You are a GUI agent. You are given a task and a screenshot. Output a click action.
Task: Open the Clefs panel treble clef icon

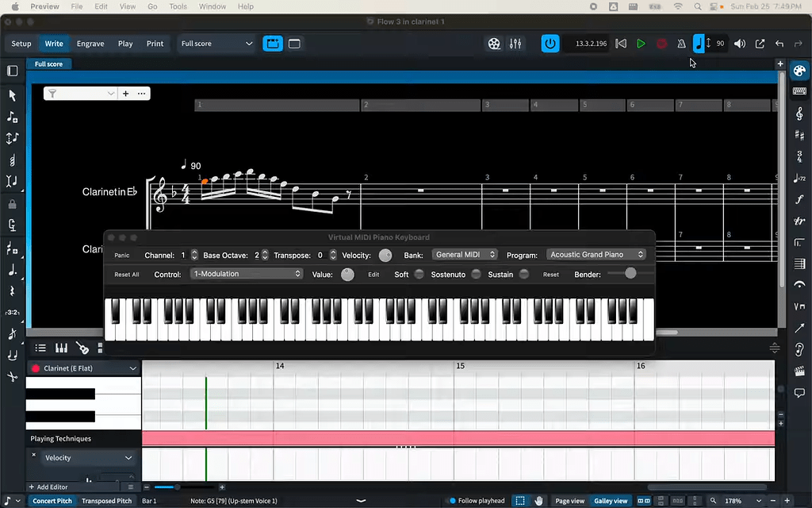[x=799, y=114]
